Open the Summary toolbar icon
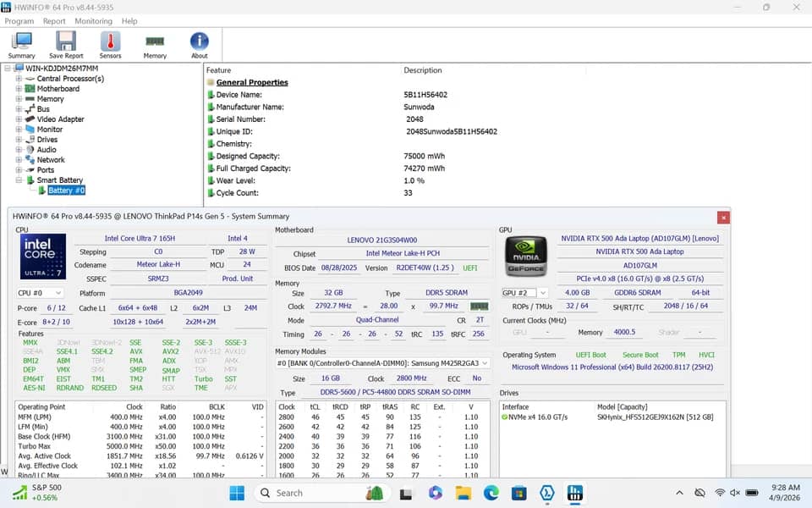Image resolution: width=812 pixels, height=508 pixels. [22, 45]
